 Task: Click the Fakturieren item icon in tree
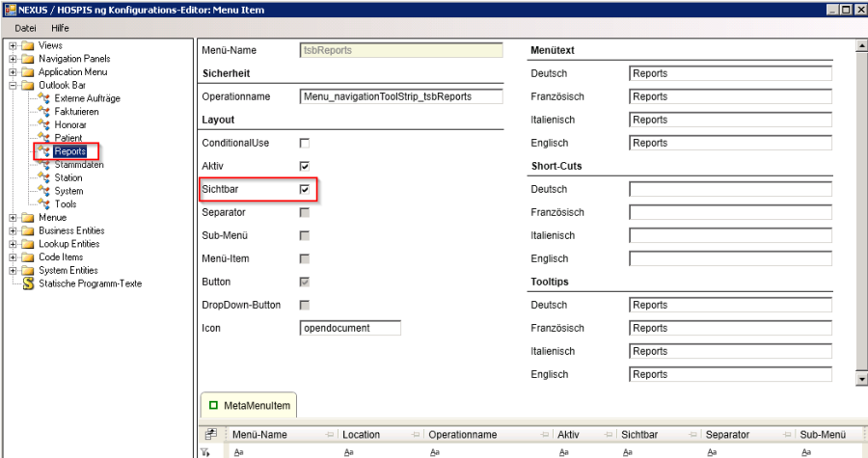click(x=43, y=112)
